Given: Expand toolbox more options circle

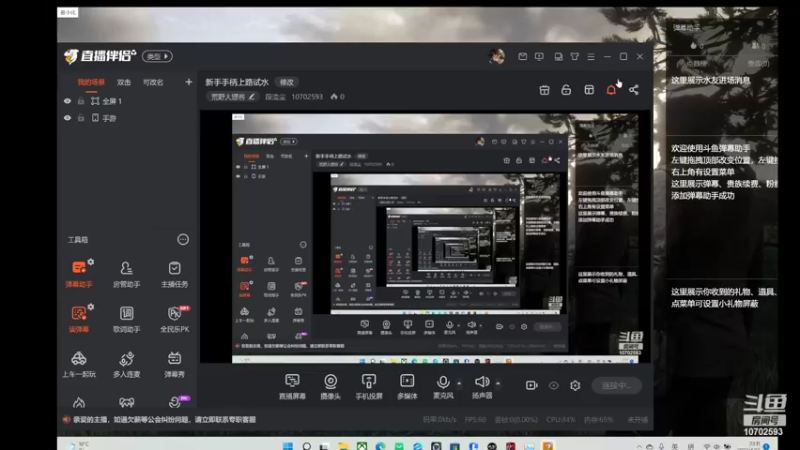Looking at the screenshot, I should pyautogui.click(x=183, y=239).
